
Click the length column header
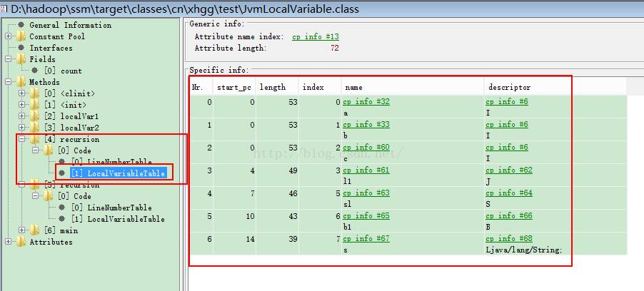[x=277, y=87]
